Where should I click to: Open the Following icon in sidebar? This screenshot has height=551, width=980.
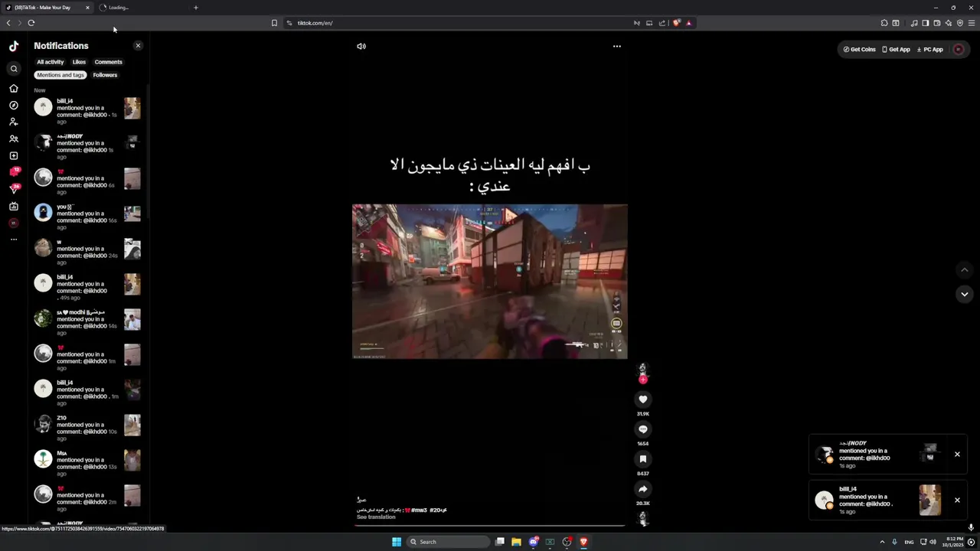pyautogui.click(x=14, y=122)
